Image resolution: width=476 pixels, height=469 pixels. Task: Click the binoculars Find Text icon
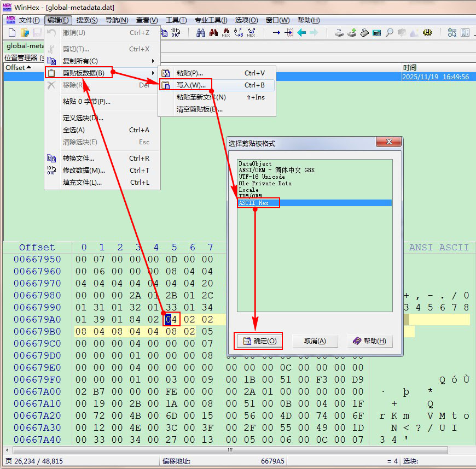coord(200,33)
